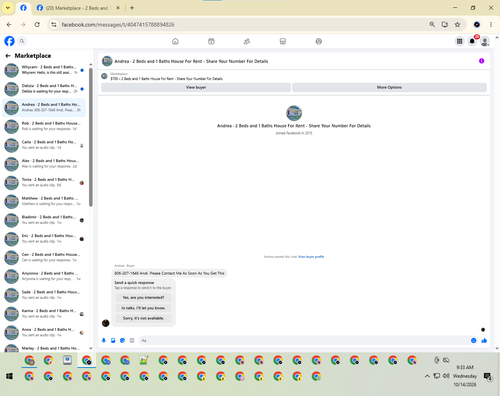Send quick response 'Sorry, it's not available.'
This screenshot has width=500, height=396.
pyautogui.click(x=143, y=318)
